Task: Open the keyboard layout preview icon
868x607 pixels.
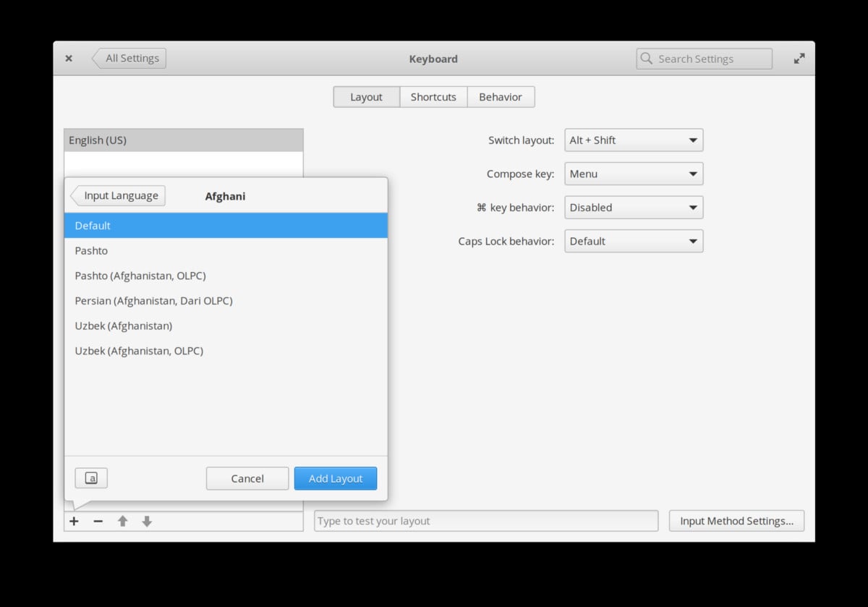Action: coord(91,477)
